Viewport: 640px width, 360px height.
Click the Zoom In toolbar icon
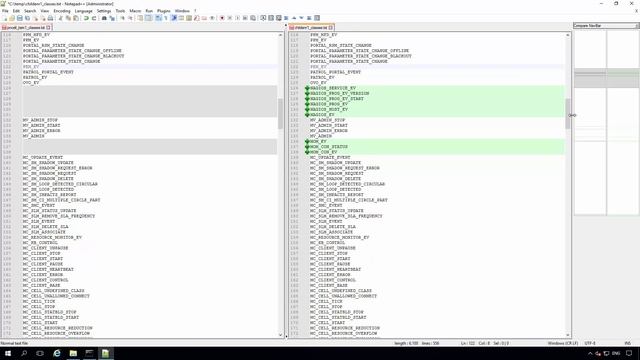(x=122, y=18)
